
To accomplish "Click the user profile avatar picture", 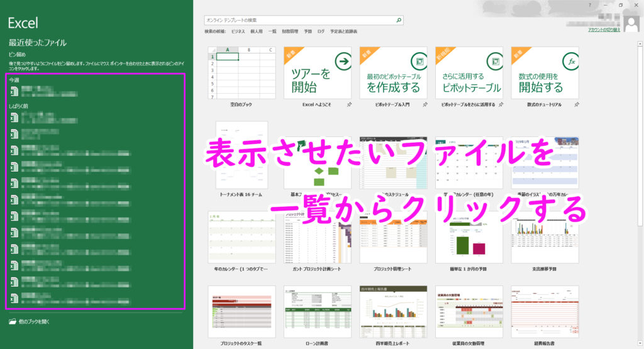I will [631, 24].
